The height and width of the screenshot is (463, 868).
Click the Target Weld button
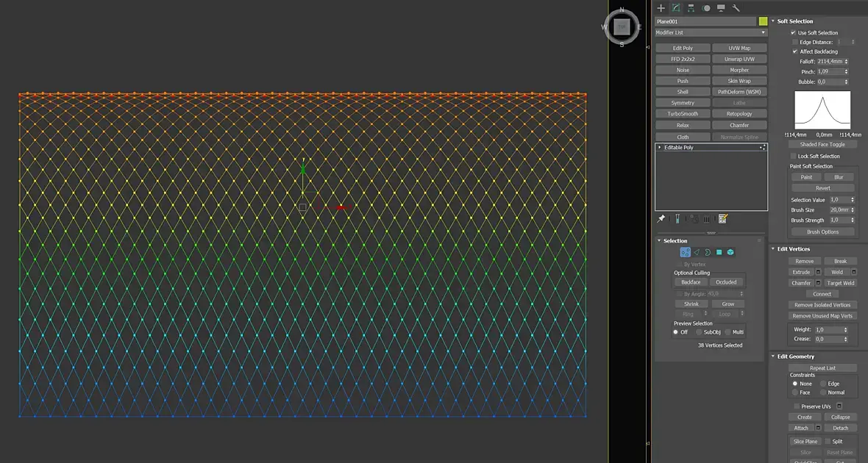point(840,283)
